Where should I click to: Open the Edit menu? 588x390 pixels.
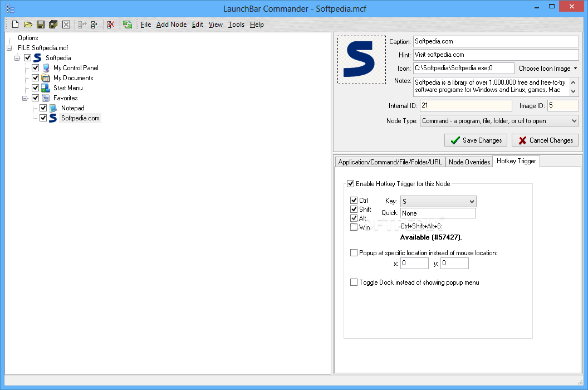point(198,25)
